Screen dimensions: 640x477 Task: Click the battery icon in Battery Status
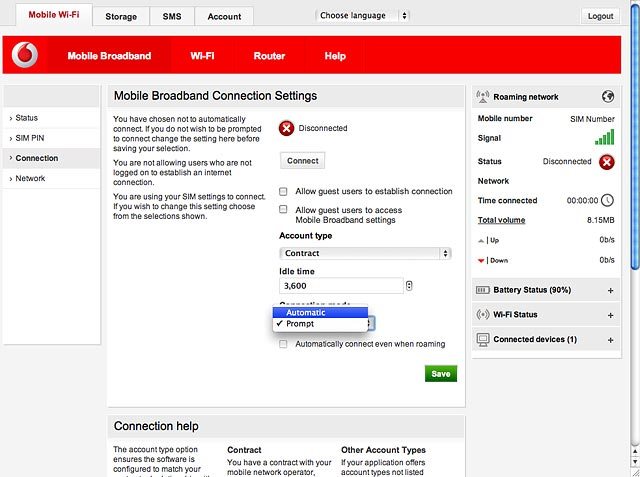482,290
